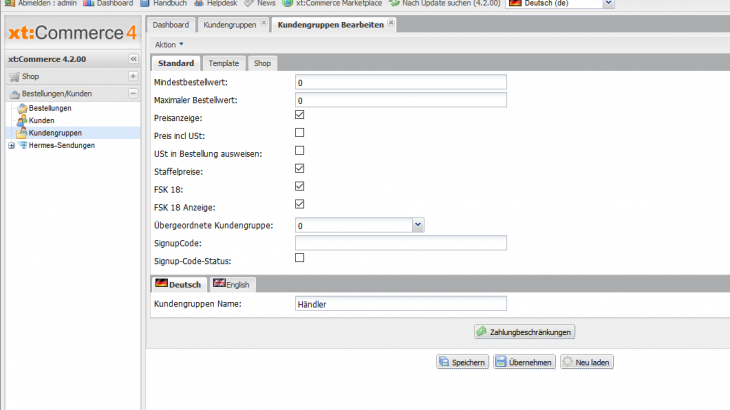Select Bestellungen in the sidebar tree
This screenshot has width=730, height=410.
[x=50, y=108]
